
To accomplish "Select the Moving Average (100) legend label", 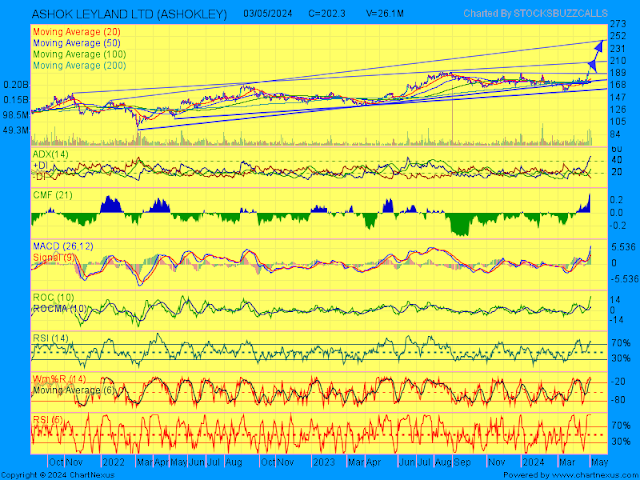I will (80, 54).
